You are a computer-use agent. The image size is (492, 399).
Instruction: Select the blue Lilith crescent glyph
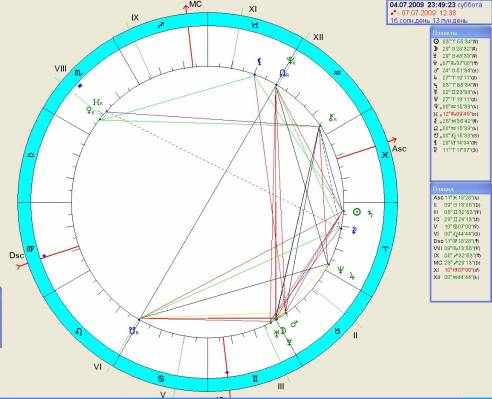point(260,61)
